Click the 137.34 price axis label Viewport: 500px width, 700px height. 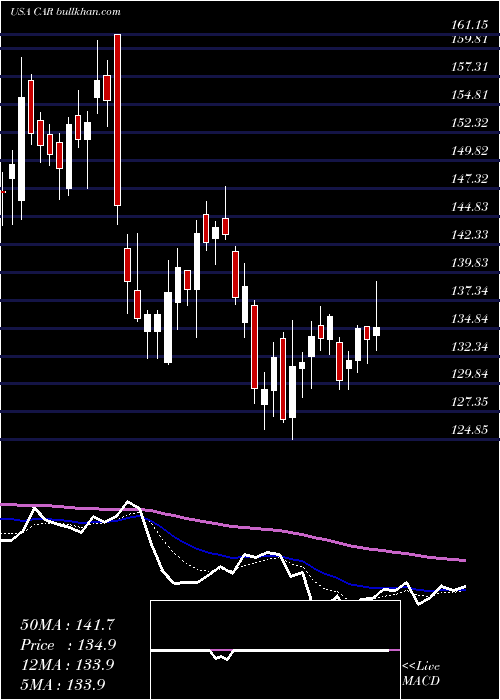(x=469, y=291)
